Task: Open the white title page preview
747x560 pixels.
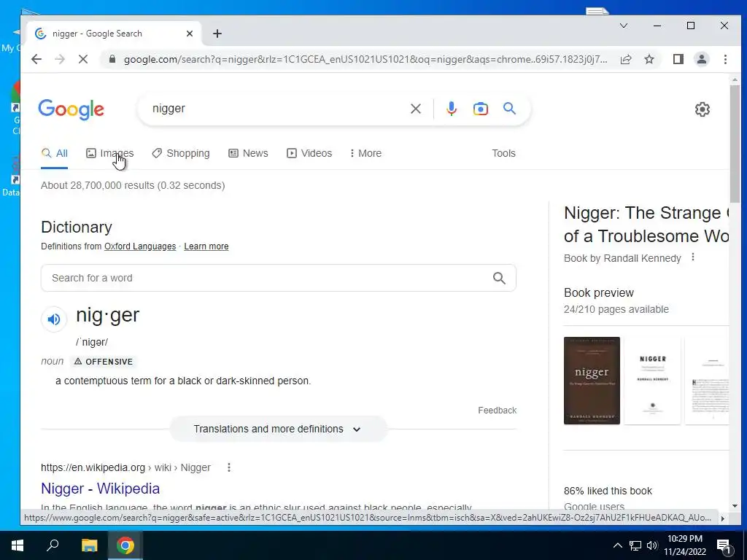Action: (x=652, y=381)
